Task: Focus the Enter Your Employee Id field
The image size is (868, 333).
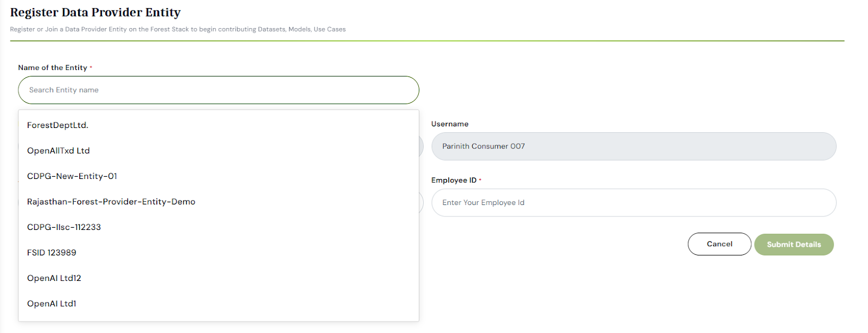Action: tap(634, 203)
